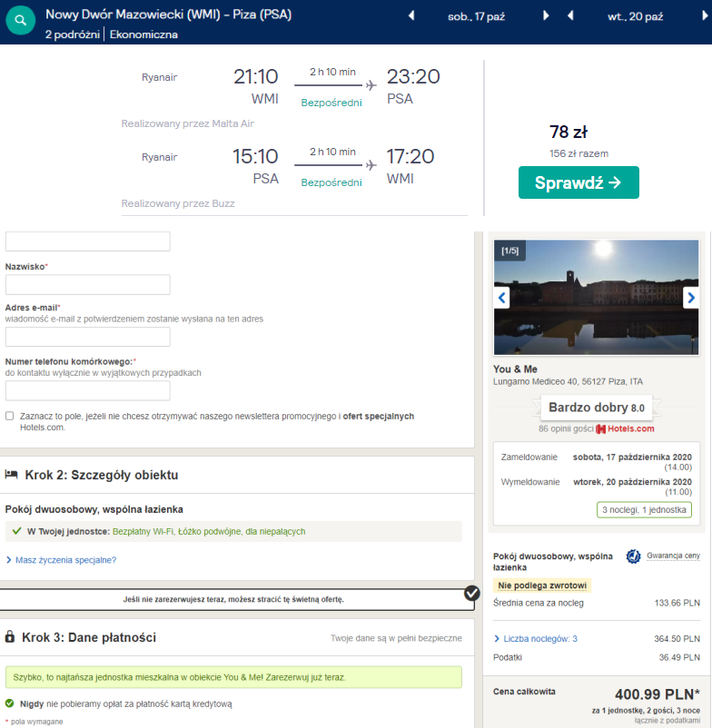The image size is (712, 728).
Task: Click the green check icon beside Nigdy
Action: (x=9, y=703)
